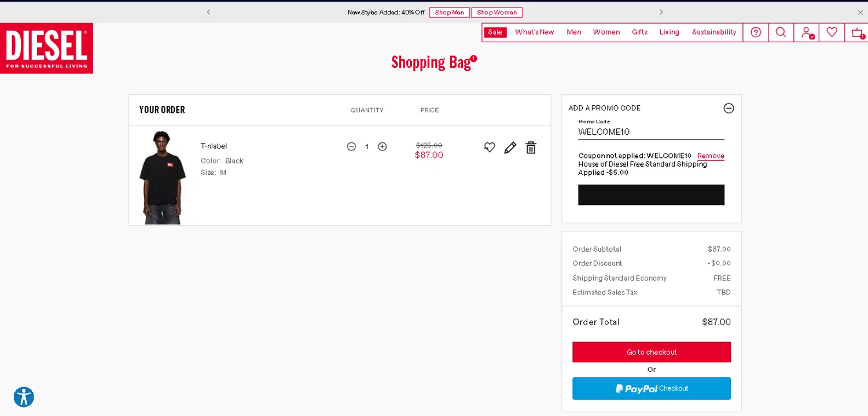Remove the WELCOME10 coupon
The height and width of the screenshot is (416, 868).
tap(711, 156)
